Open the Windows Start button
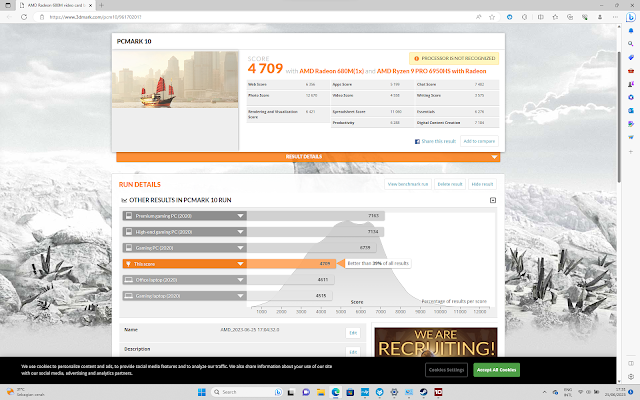Screen dimensions: 640x400 tap(202, 392)
